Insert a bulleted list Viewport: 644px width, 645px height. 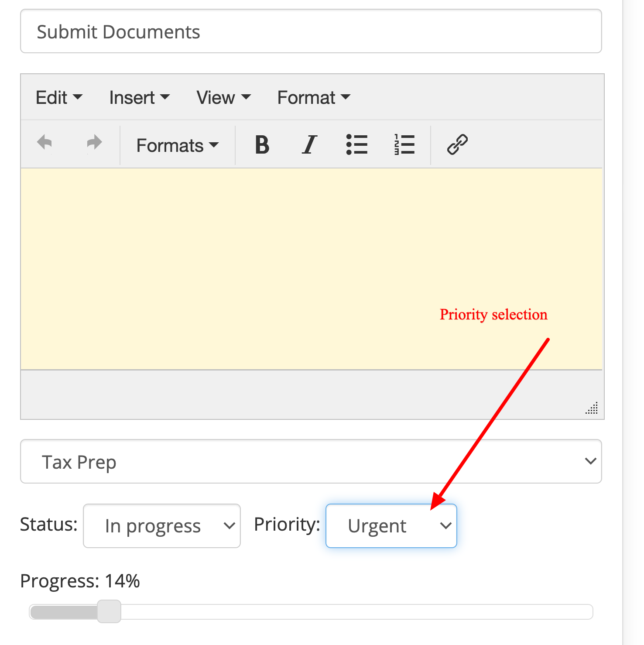[x=357, y=145]
